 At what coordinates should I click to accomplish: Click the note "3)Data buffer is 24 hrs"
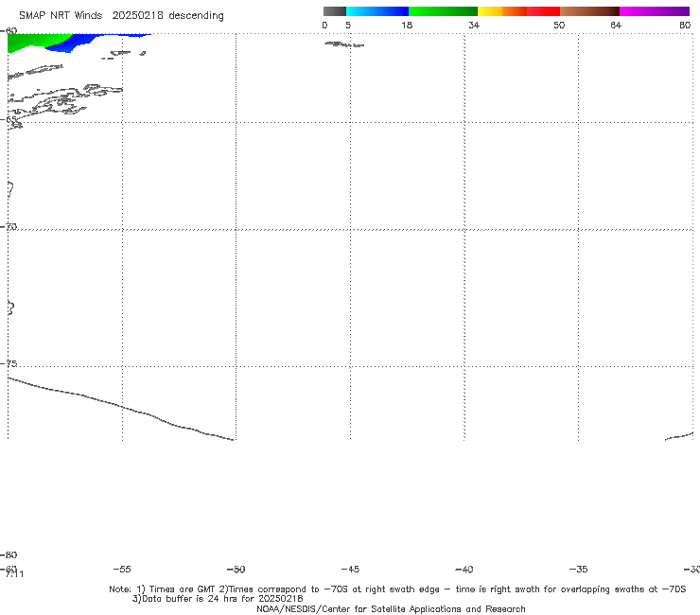218,599
